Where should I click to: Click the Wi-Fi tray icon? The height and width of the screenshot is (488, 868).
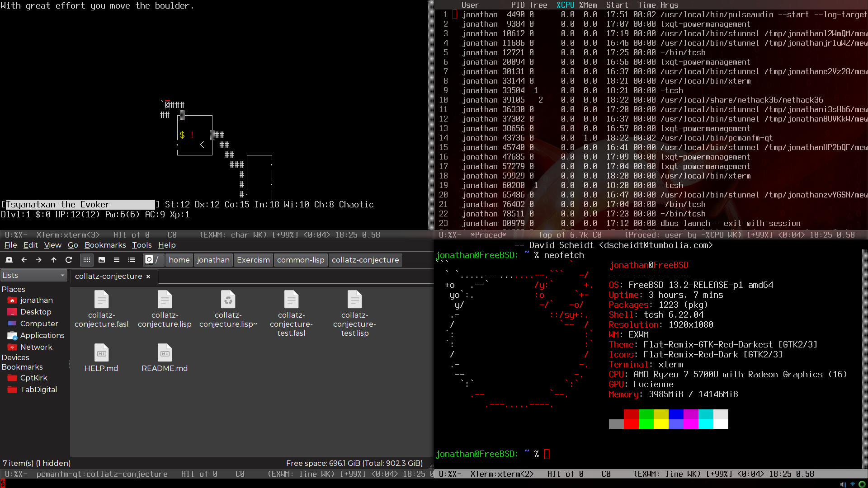tap(853, 484)
